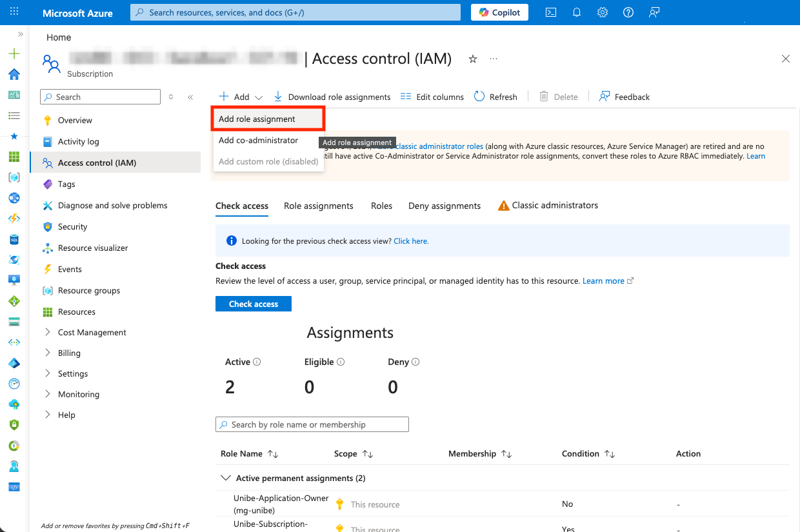The height and width of the screenshot is (532, 800).
Task: Click the help question mark icon
Action: (x=628, y=12)
